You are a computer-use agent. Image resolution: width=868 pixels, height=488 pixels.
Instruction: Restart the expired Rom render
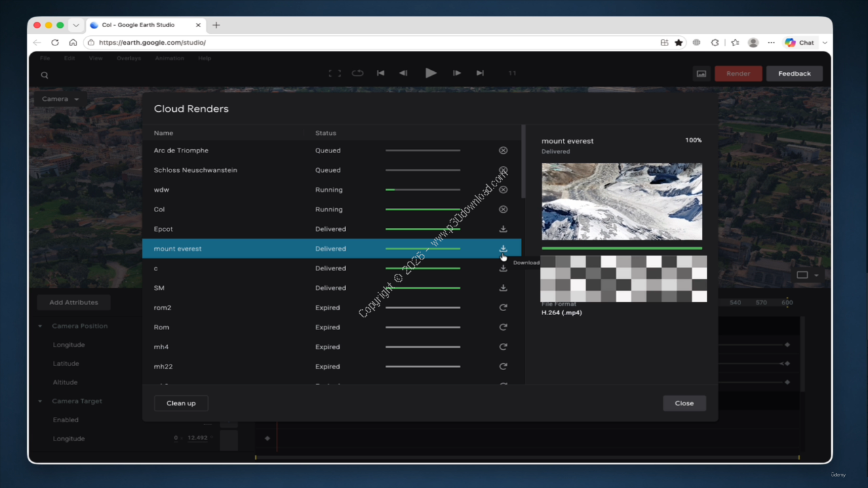pos(503,327)
